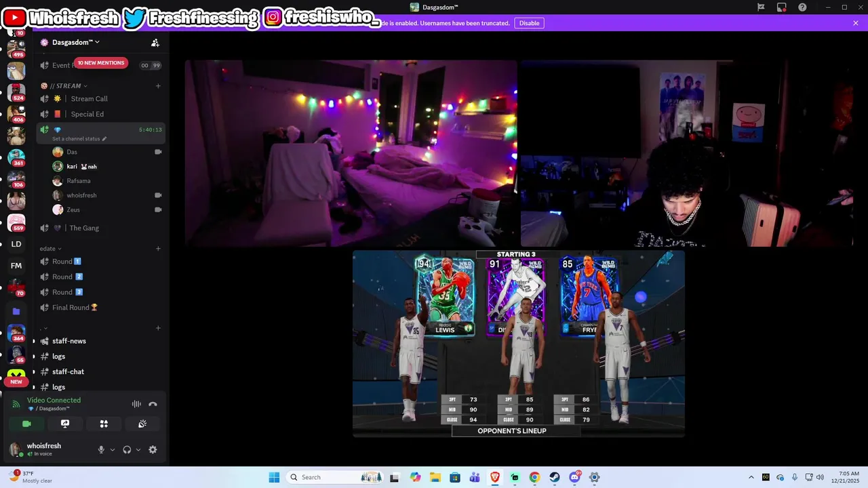
Task: Click the taskbar Search box
Action: (x=335, y=477)
